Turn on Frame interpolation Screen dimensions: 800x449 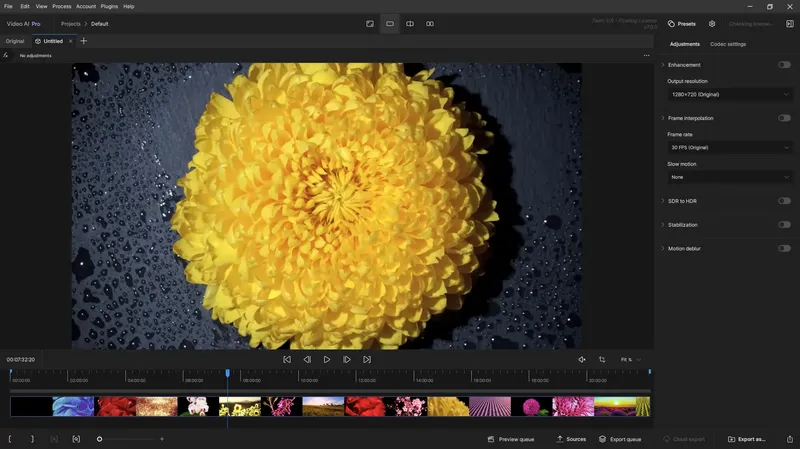[x=784, y=118]
